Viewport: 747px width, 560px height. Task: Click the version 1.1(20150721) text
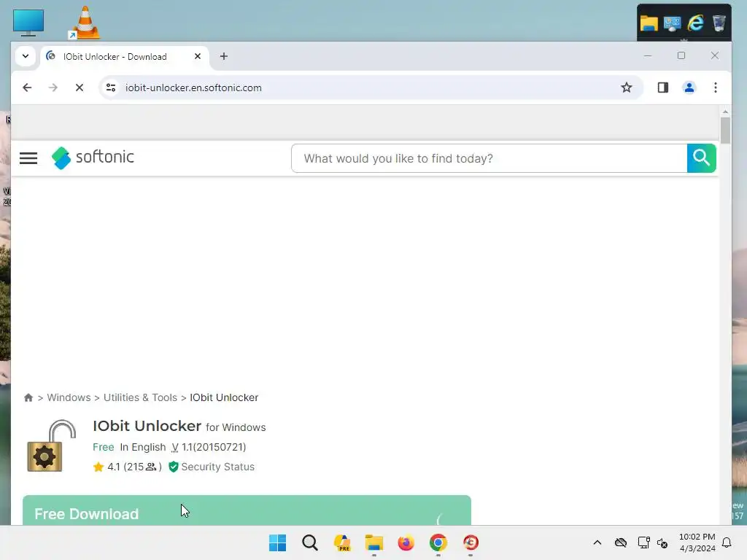214,447
